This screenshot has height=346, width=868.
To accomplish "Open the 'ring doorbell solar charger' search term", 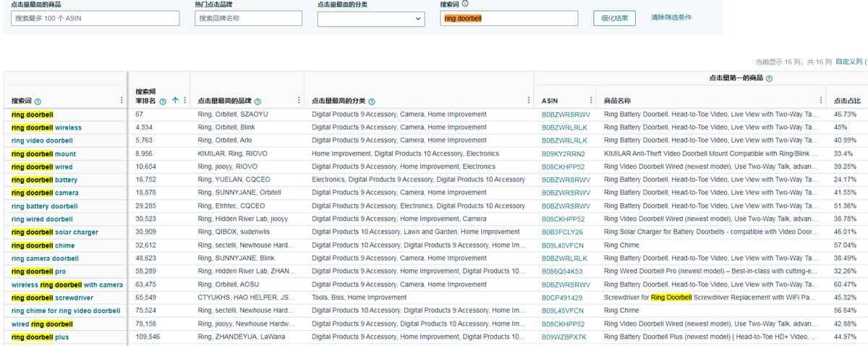I will 55,232.
